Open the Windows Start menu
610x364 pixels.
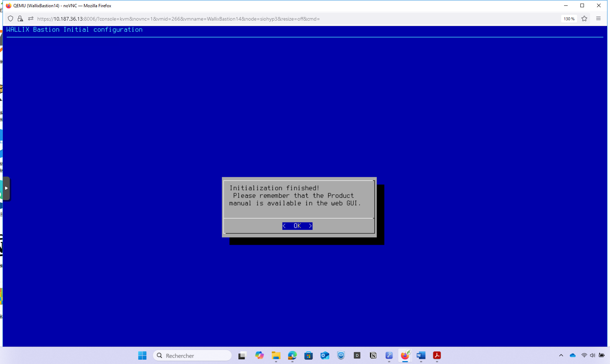142,356
